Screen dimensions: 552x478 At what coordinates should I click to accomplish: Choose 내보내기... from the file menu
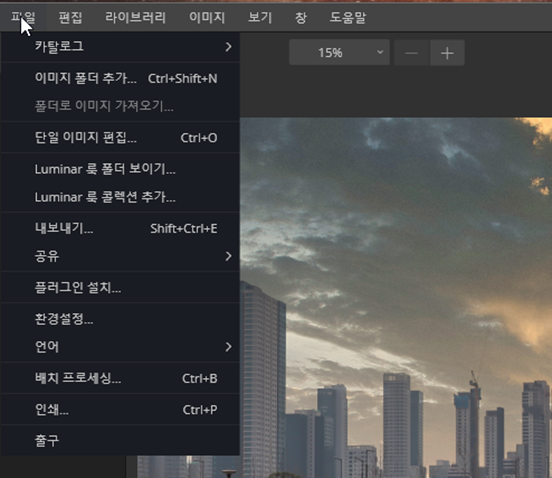click(x=120, y=228)
